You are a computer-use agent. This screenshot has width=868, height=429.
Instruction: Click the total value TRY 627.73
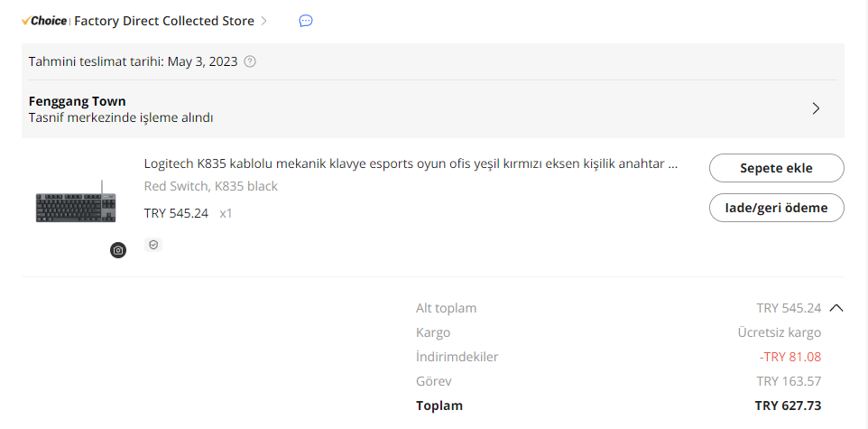(789, 406)
